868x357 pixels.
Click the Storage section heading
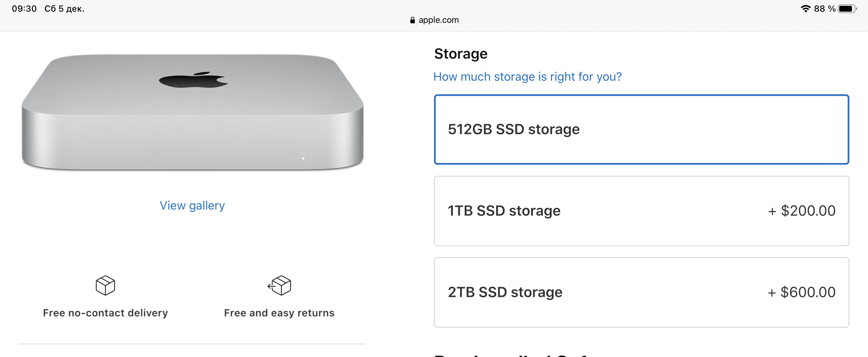point(461,54)
